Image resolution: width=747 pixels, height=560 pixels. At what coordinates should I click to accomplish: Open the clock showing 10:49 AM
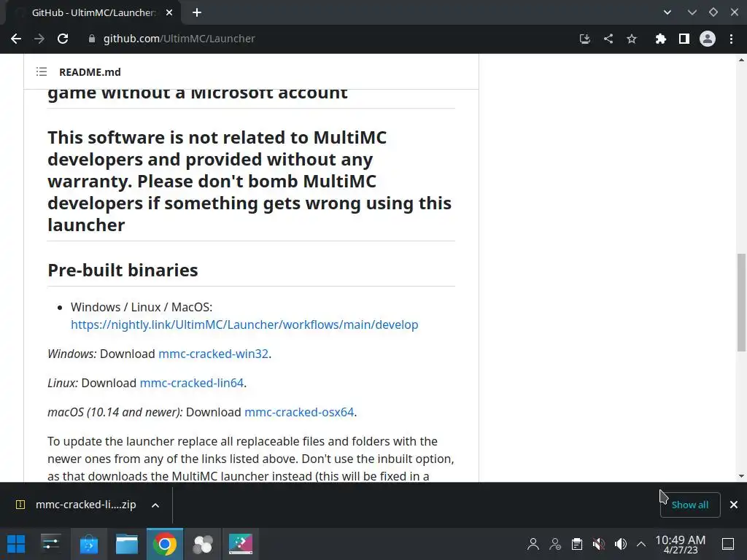click(x=681, y=544)
